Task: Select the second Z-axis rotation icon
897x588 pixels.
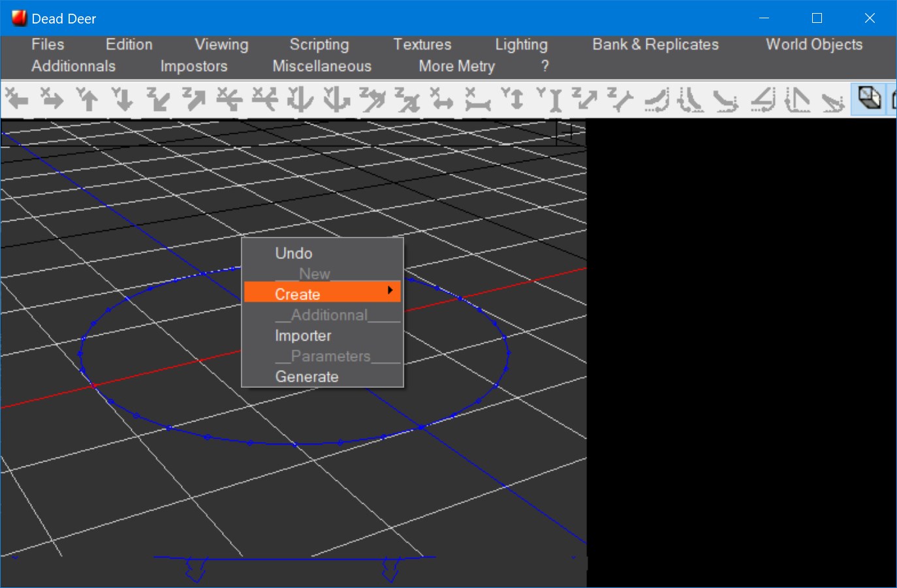Action: tap(407, 99)
